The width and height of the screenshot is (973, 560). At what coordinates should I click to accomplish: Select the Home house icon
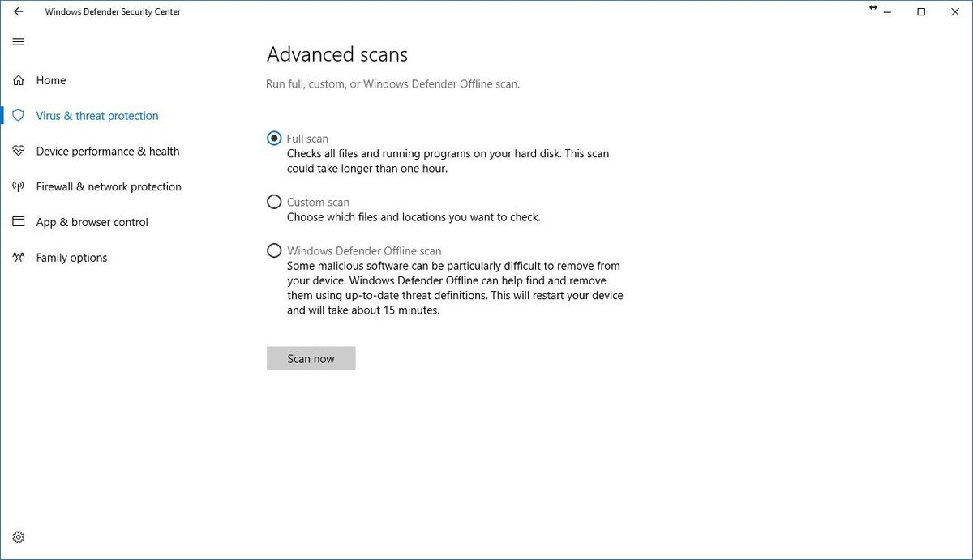tap(18, 79)
